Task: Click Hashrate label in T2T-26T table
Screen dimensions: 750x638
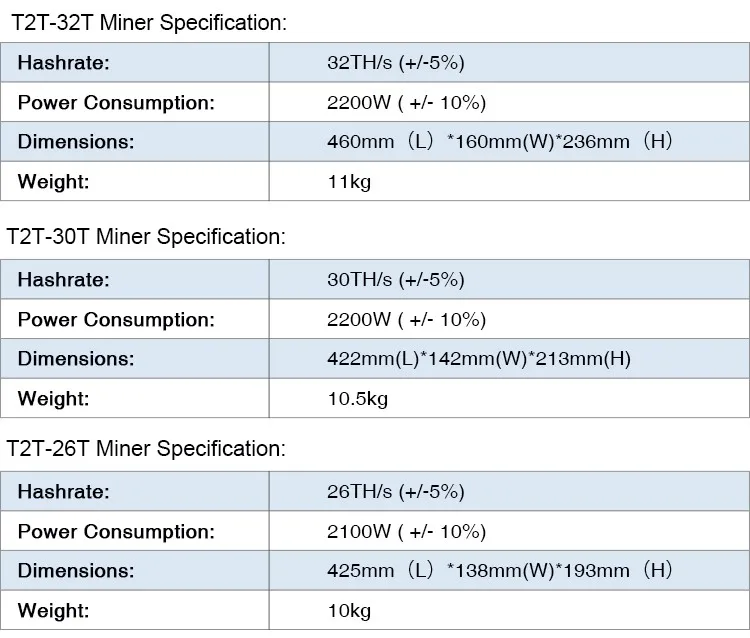Action: [63, 492]
